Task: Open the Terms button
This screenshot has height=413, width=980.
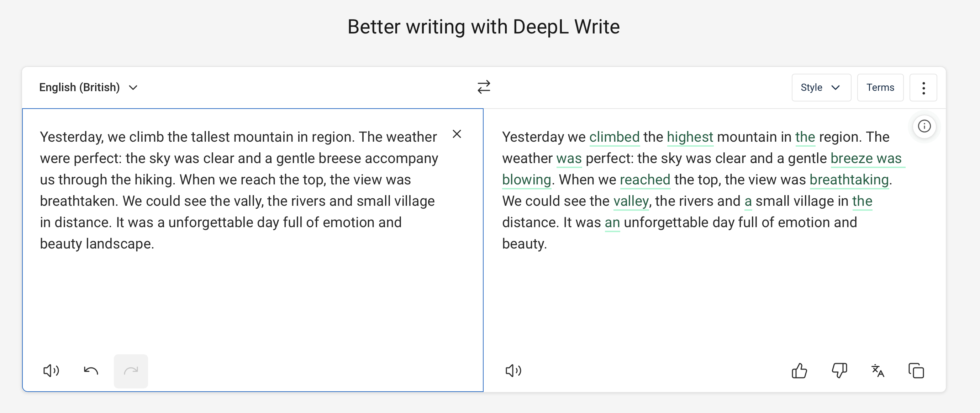Action: pyautogui.click(x=880, y=88)
